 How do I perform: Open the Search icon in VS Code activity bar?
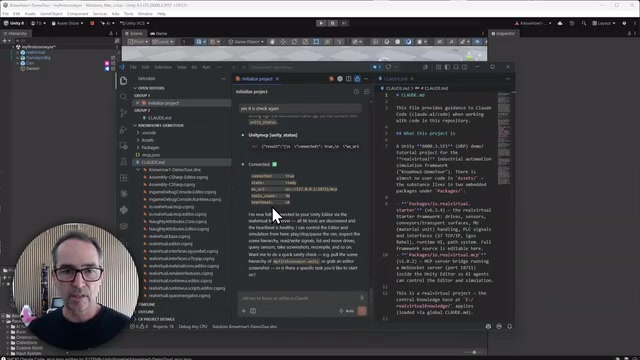[124, 97]
